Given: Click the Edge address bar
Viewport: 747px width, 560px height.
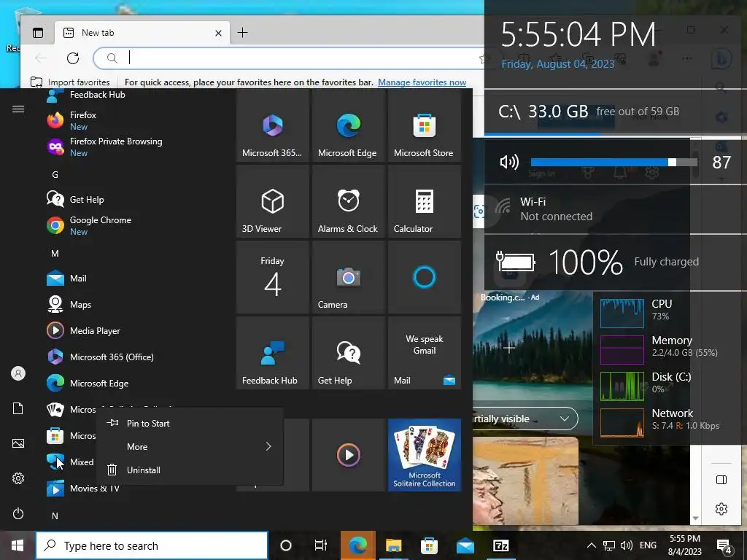Looking at the screenshot, I should coord(295,58).
